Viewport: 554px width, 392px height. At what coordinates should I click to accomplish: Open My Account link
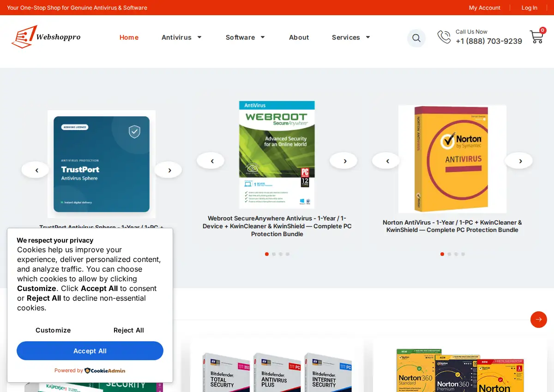coord(485,8)
